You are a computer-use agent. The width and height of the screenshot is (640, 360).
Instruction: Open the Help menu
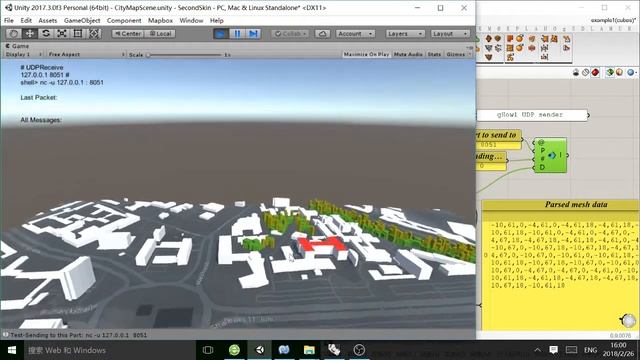(216, 20)
